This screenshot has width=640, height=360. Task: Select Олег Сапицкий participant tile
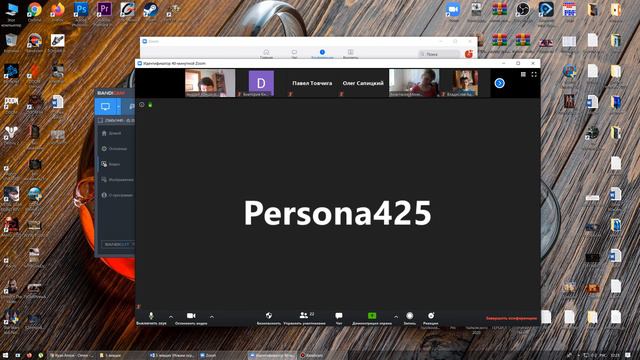point(363,83)
